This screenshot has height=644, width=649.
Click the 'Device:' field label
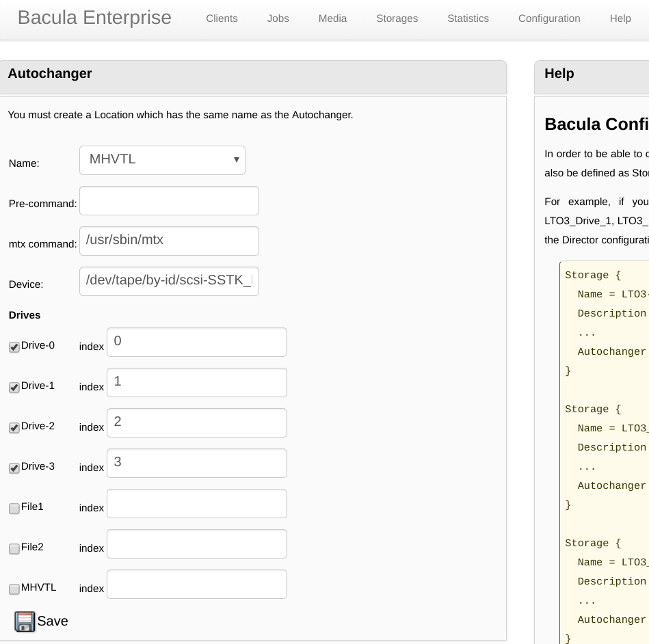(26, 285)
